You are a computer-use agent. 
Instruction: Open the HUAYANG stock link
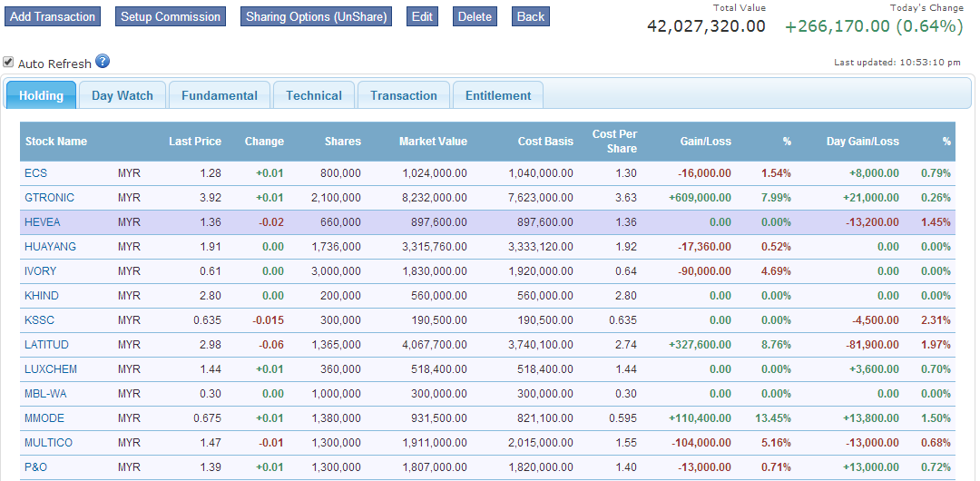point(50,247)
